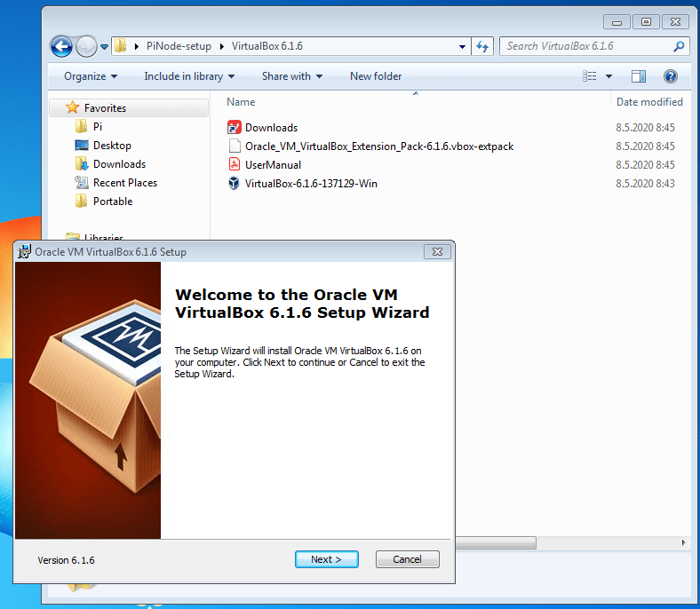
Task: Click the Recent Places icon
Action: coord(81,183)
